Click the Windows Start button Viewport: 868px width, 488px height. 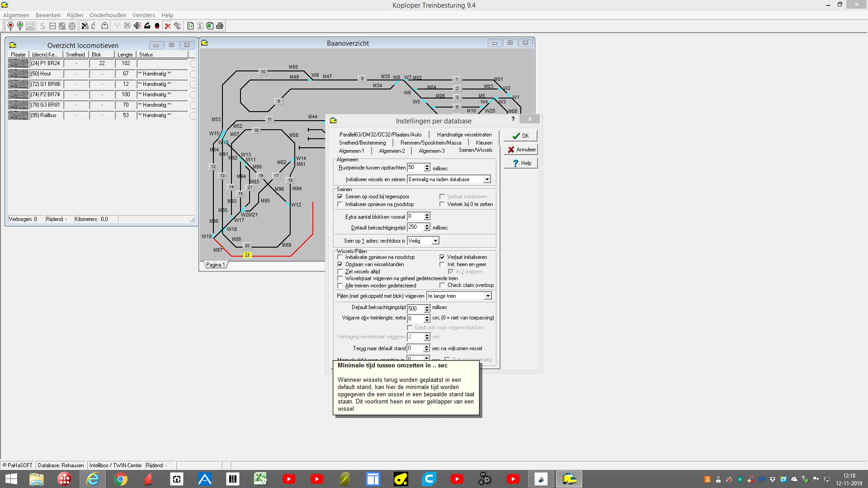11,479
